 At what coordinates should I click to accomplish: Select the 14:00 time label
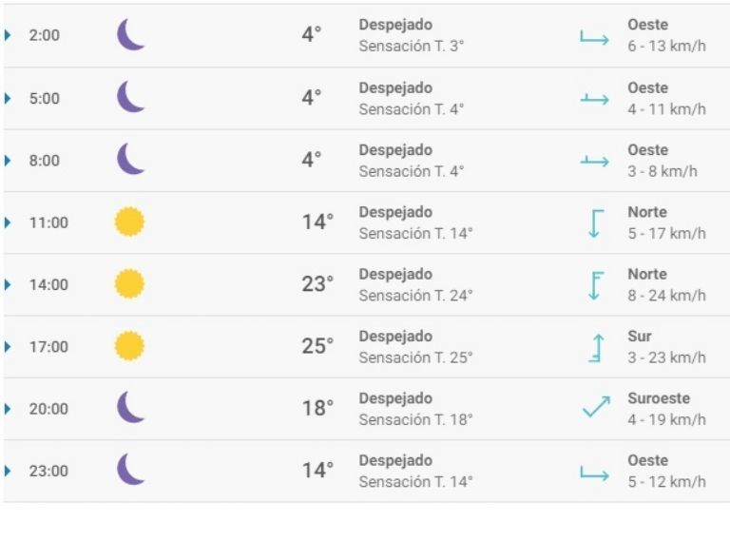(48, 284)
